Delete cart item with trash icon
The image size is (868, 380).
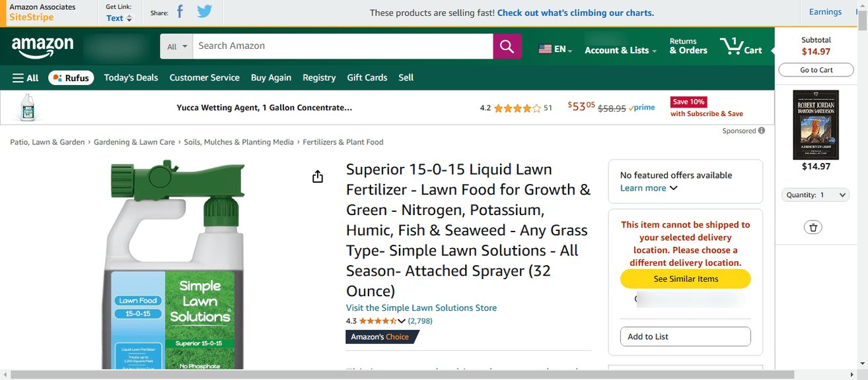tap(813, 227)
